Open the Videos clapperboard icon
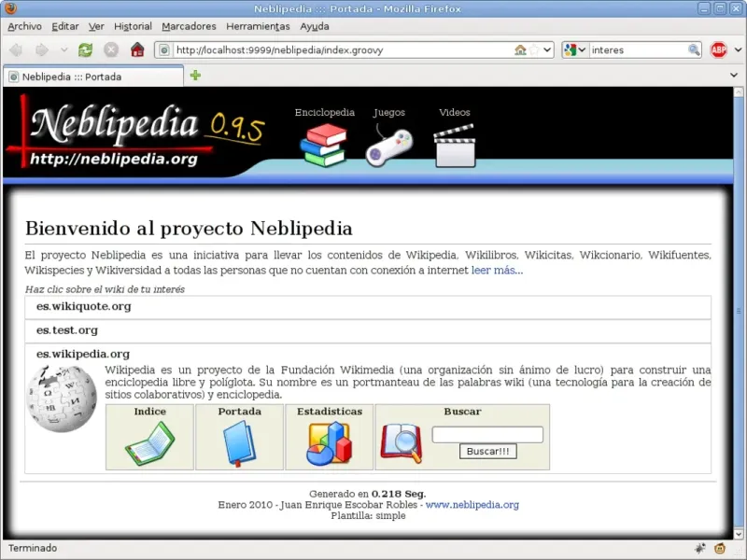Viewport: 747px width, 560px height. [x=455, y=146]
